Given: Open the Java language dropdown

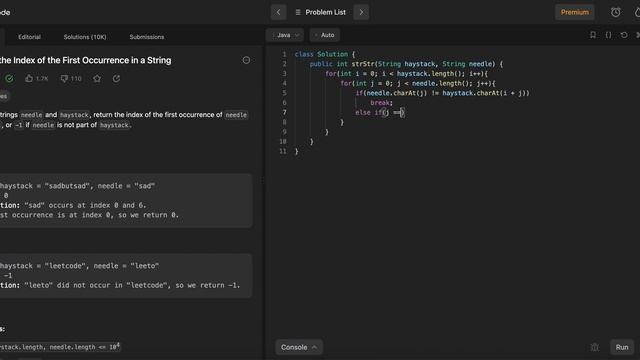Looking at the screenshot, I should pyautogui.click(x=285, y=35).
